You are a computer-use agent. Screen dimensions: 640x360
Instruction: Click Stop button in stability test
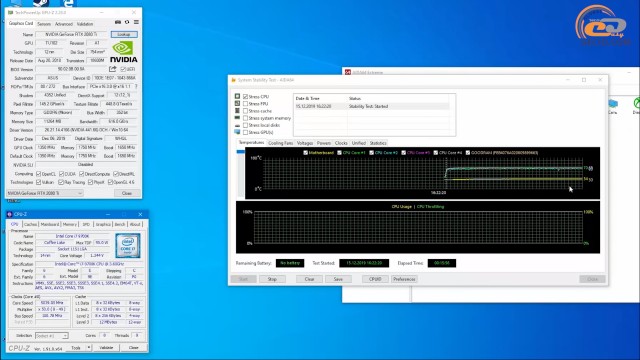click(x=272, y=279)
